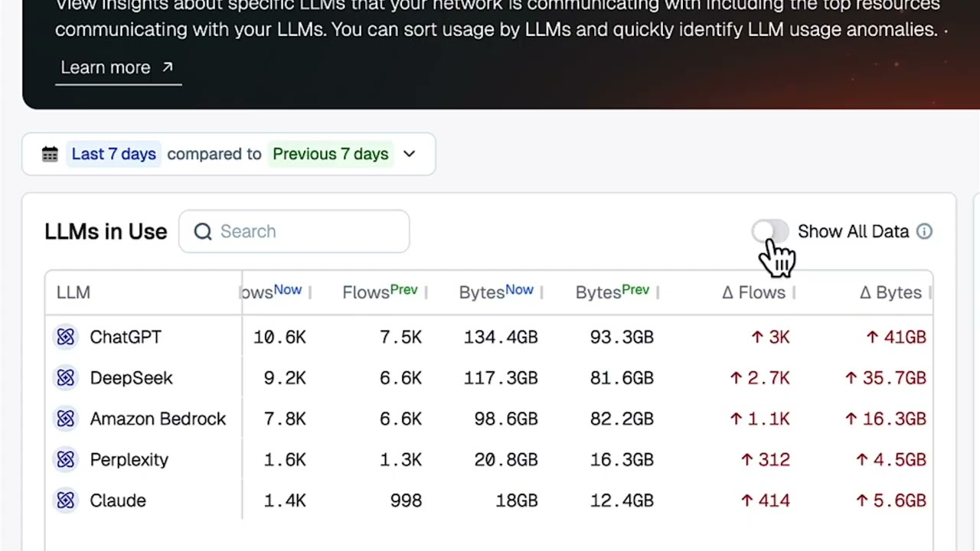Screen dimensions: 980x551
Task: Click the magnifier icon in search box
Action: click(x=202, y=231)
